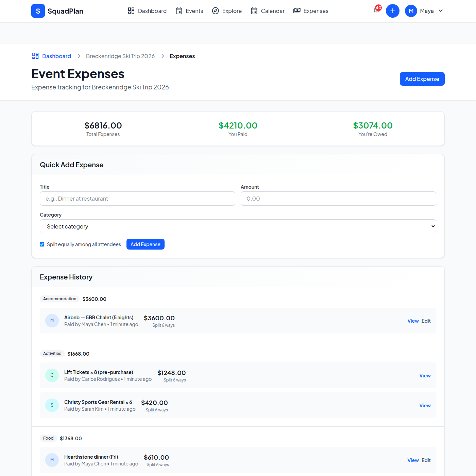Screen dimensions: 476x476
Task: Click the SquadPlan logo icon
Action: pyautogui.click(x=38, y=11)
